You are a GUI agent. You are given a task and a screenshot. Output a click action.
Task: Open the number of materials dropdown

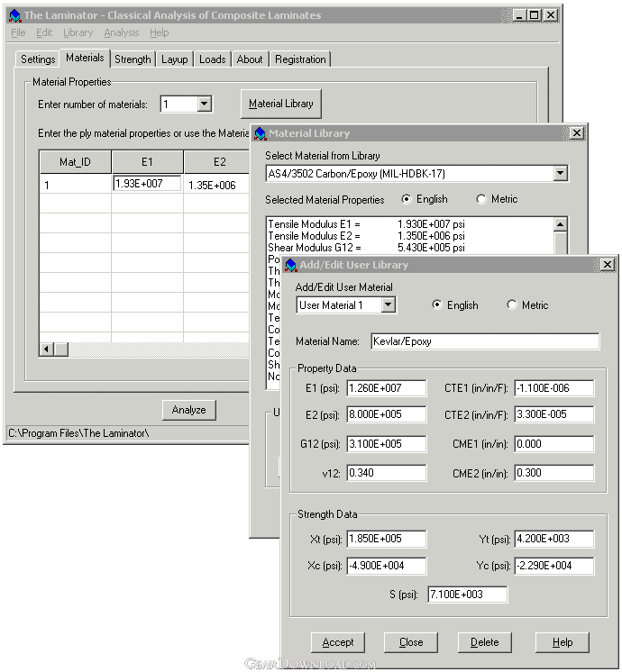(205, 104)
